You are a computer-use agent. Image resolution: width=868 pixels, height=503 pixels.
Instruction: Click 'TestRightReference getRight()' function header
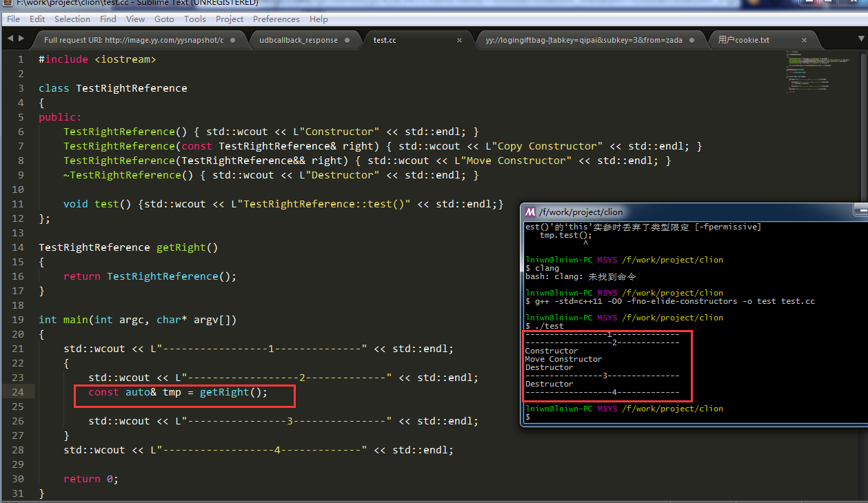click(x=128, y=247)
